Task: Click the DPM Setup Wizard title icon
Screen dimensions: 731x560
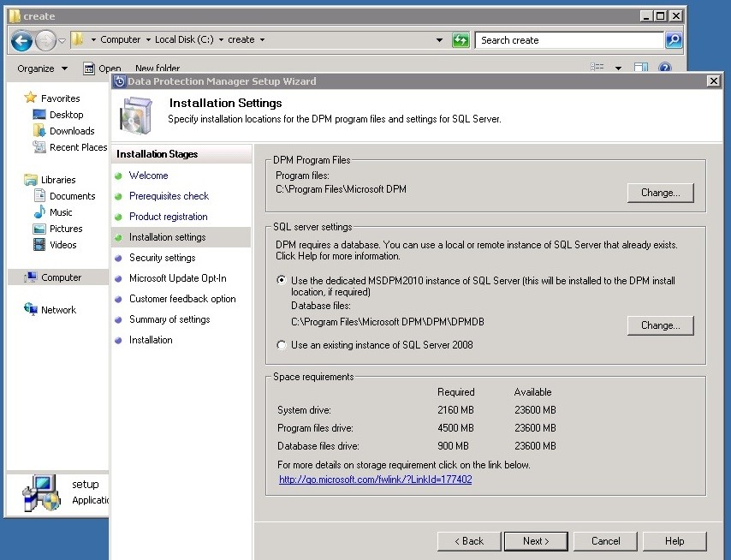Action: [119, 81]
